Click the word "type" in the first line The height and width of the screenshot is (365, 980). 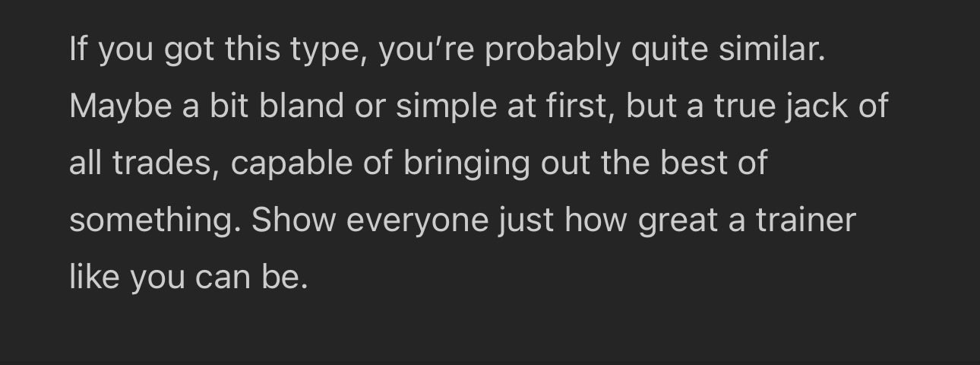[320, 50]
